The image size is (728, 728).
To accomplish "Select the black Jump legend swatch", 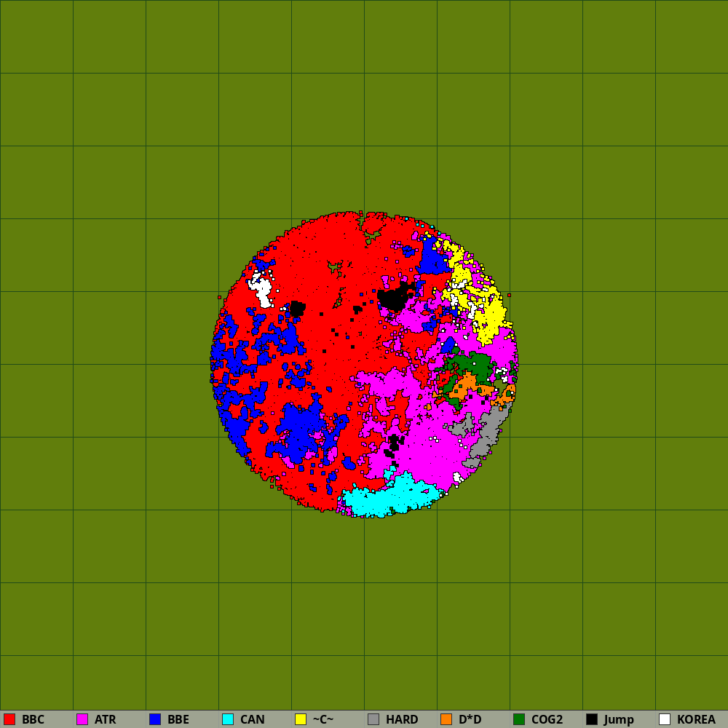I will tap(592, 719).
